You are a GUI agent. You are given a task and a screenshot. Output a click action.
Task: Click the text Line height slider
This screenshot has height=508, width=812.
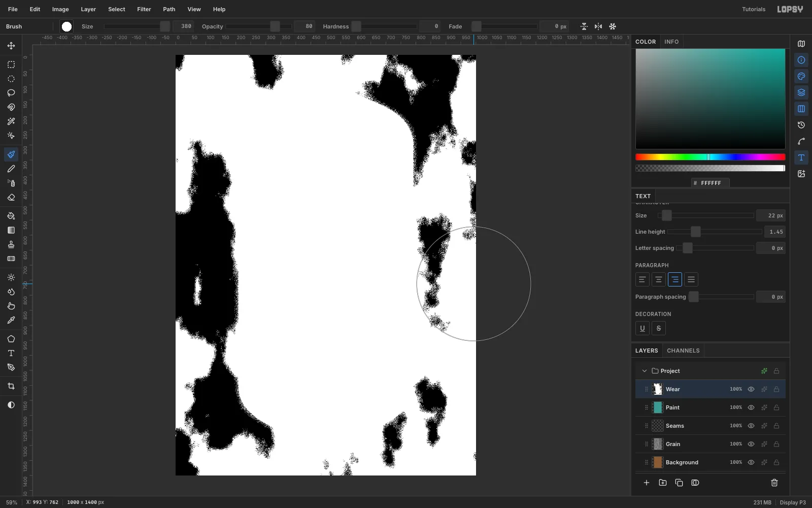tap(715, 232)
